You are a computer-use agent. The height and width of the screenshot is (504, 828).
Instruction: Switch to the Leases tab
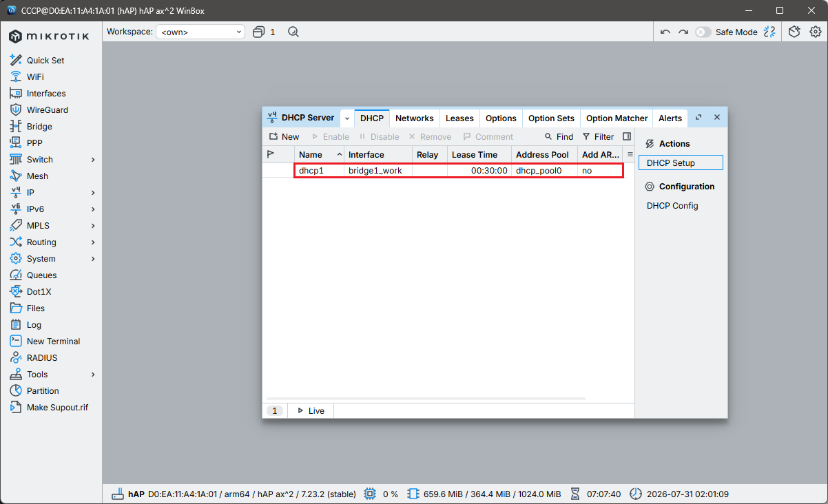[x=459, y=118]
